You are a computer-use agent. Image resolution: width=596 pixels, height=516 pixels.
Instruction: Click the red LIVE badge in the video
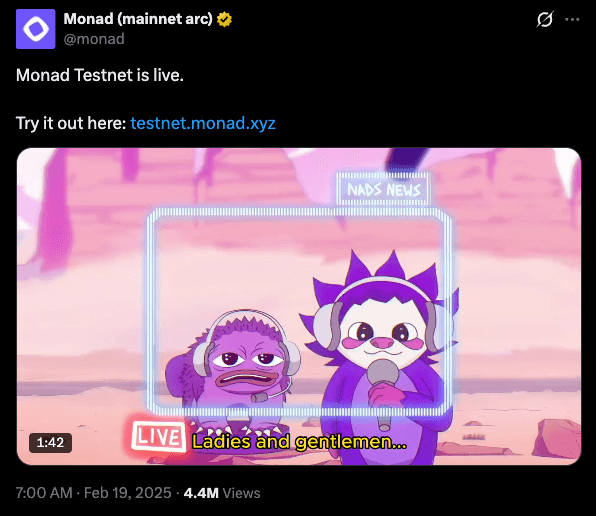158,436
